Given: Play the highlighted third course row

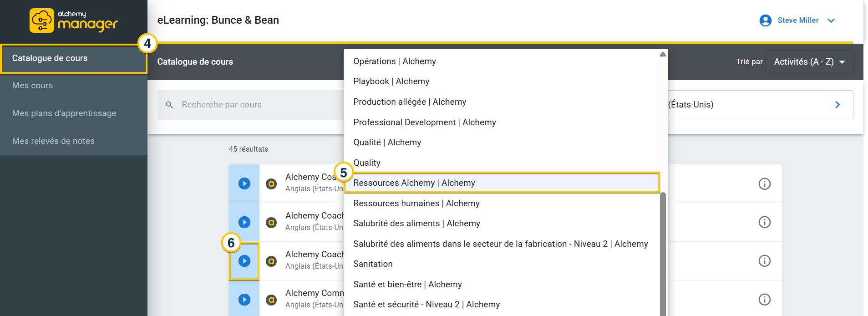Looking at the screenshot, I should coord(244,261).
